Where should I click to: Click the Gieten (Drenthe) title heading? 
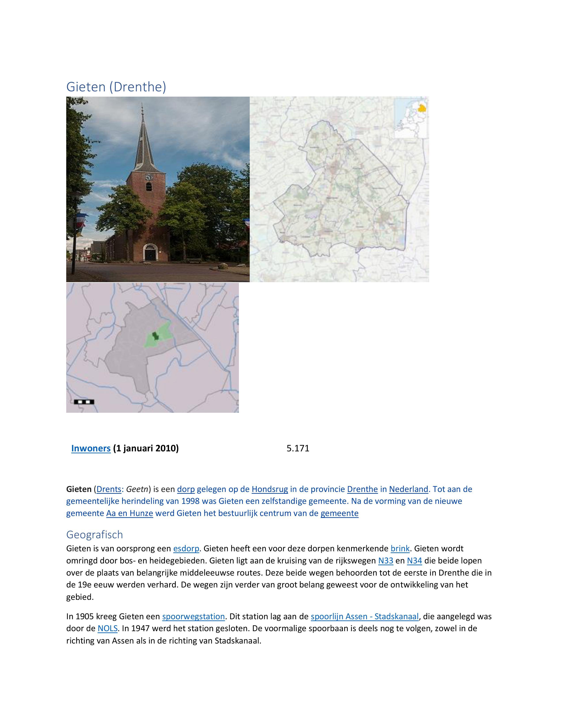pos(116,87)
